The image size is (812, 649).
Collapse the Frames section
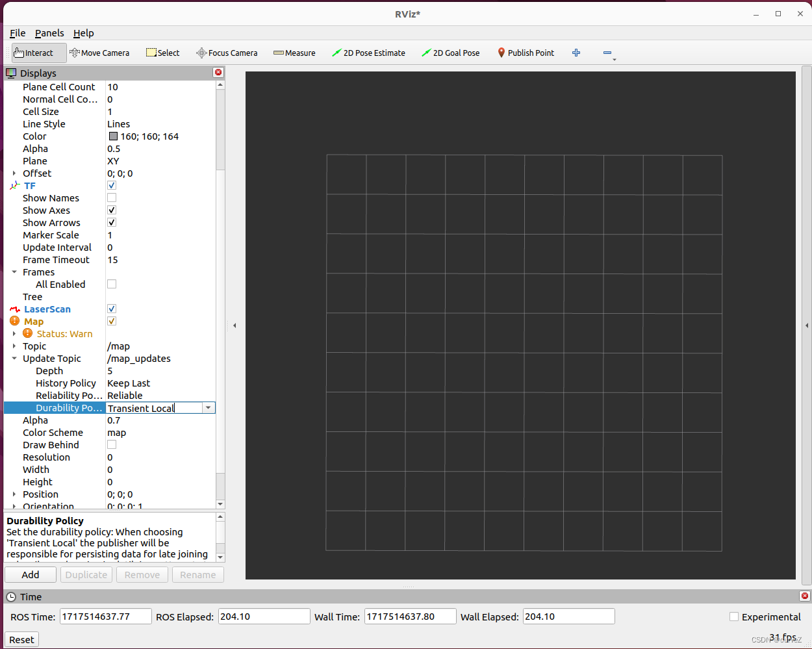click(14, 272)
